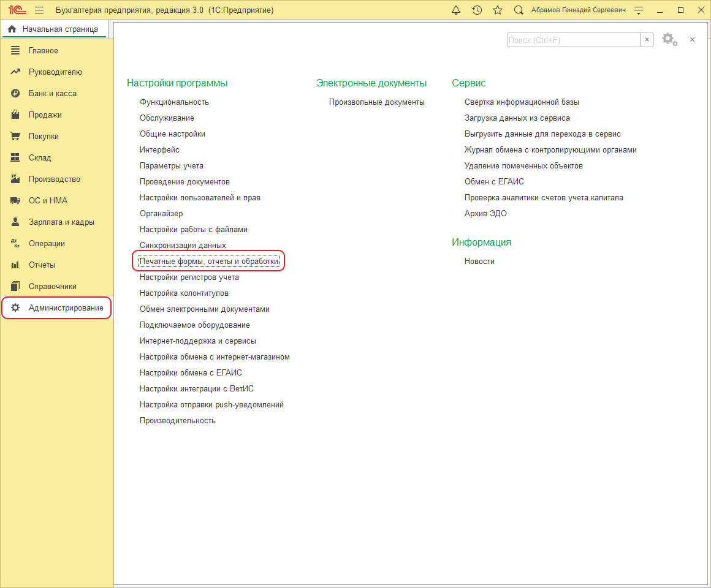
Task: Clear the search field with the × button
Action: tap(647, 40)
